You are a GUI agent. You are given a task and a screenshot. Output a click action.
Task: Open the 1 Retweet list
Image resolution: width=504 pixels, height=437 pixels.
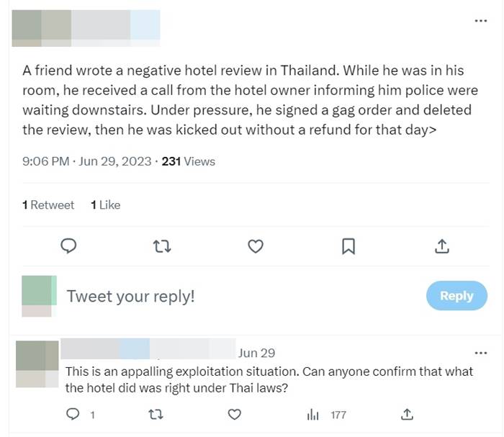48,205
